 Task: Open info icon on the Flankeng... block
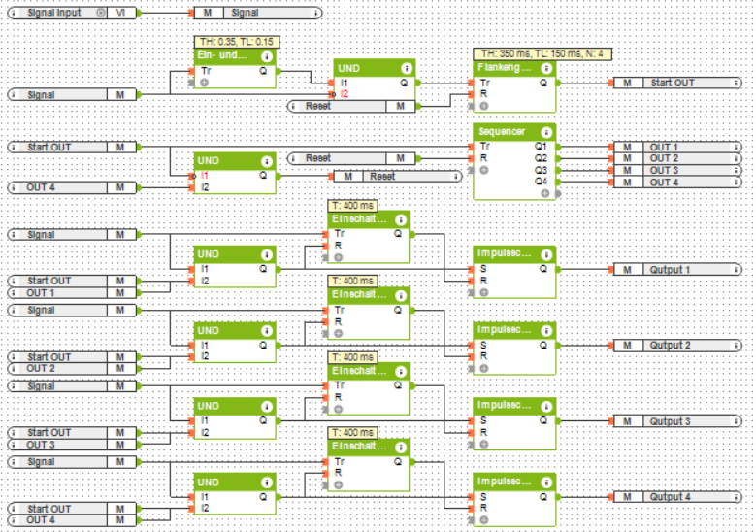pos(546,68)
